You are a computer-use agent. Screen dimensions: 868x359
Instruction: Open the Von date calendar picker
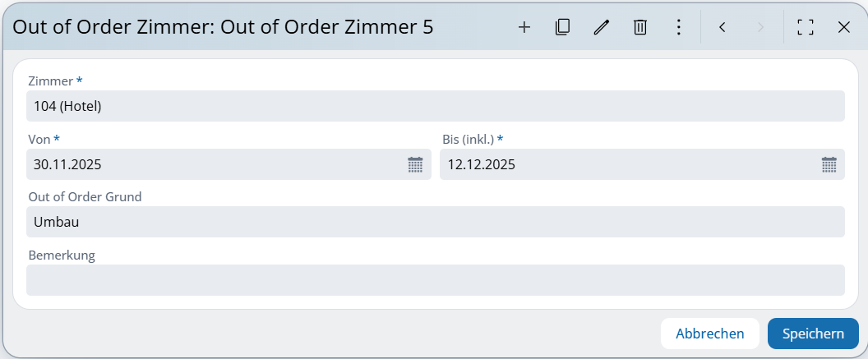415,164
